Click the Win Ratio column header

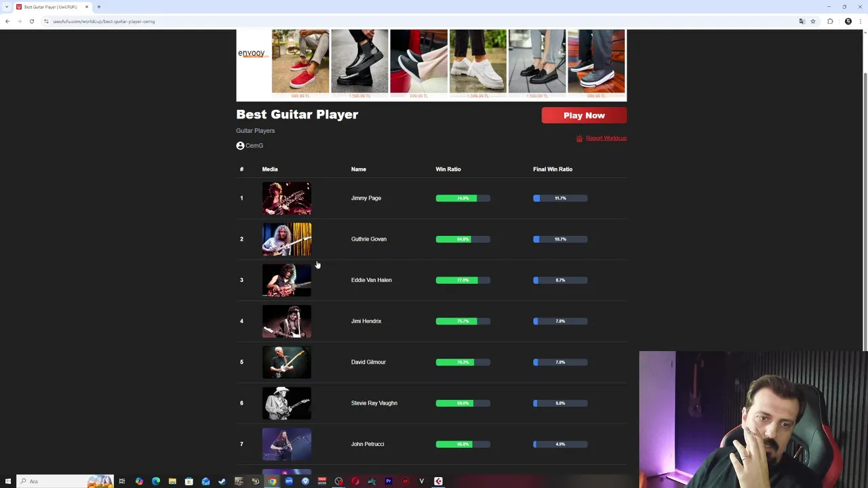tap(448, 169)
